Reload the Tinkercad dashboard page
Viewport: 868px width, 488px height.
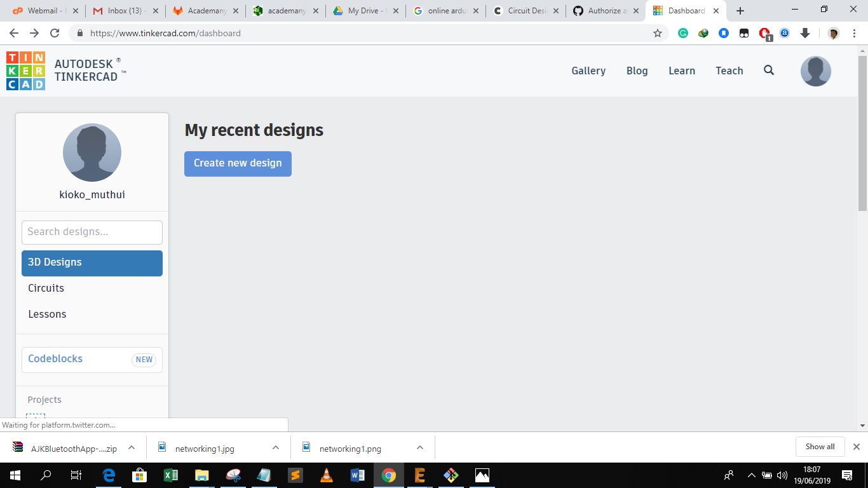pyautogui.click(x=55, y=33)
